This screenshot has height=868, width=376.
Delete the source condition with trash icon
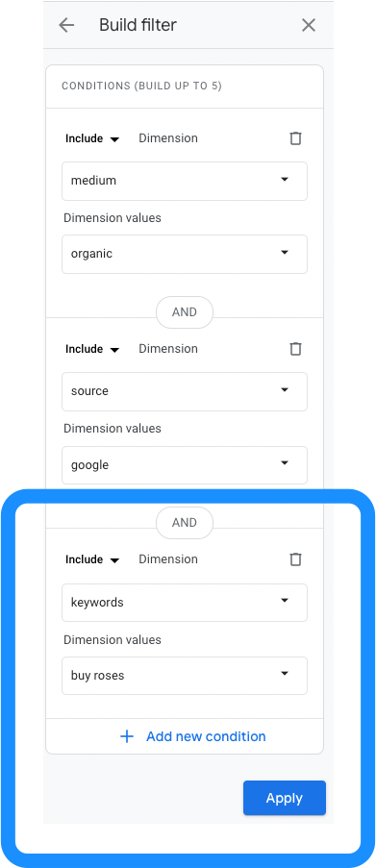click(296, 349)
